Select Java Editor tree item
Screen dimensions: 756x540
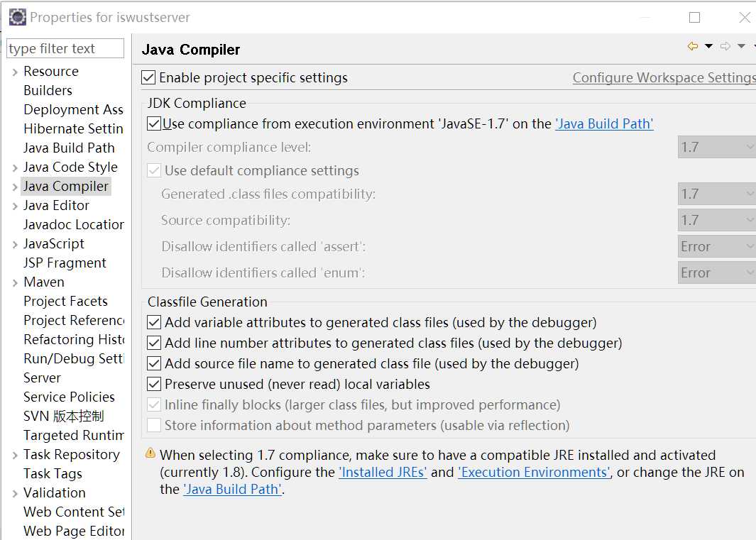(56, 205)
